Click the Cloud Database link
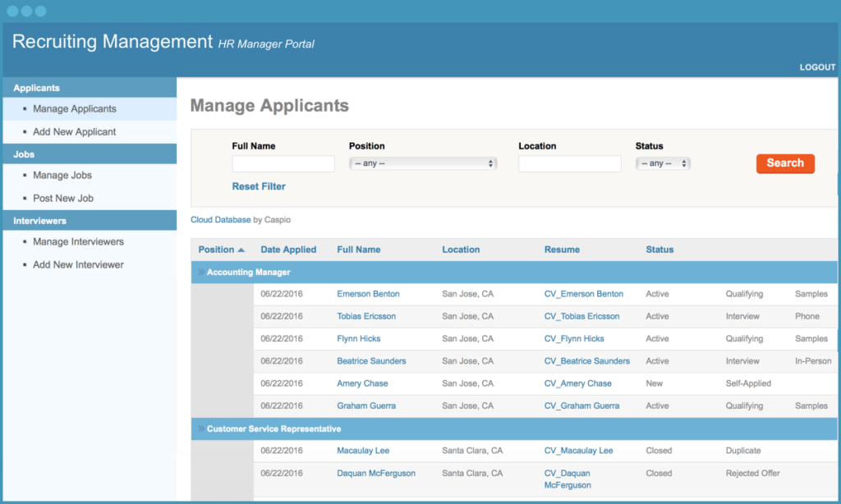This screenshot has width=841, height=504. point(220,220)
